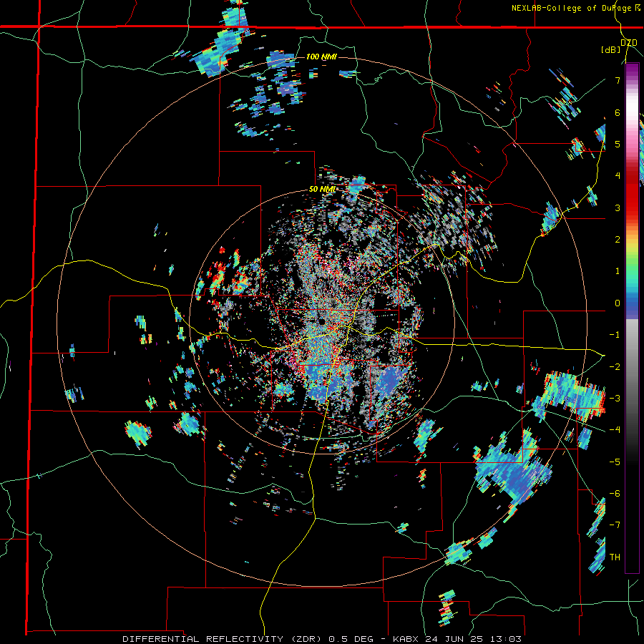Select the -7 value on the ZDR scale
The width and height of the screenshot is (644, 644).
[x=615, y=525]
